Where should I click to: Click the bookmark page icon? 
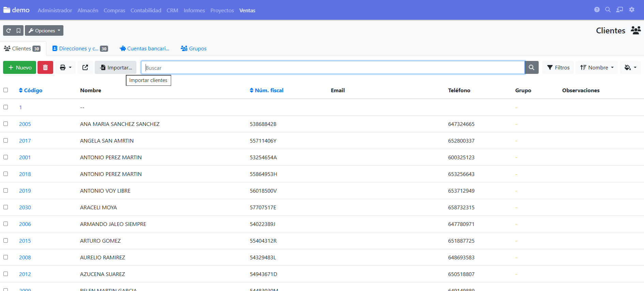[18, 31]
